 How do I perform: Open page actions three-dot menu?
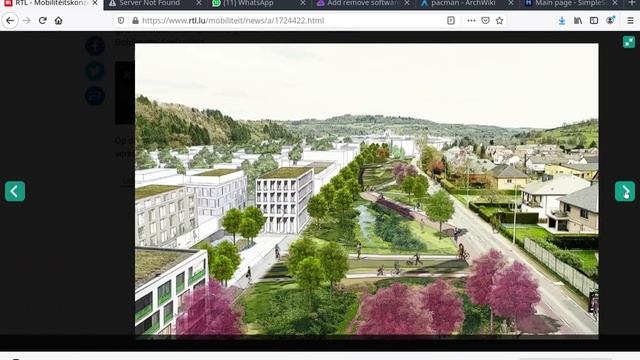pyautogui.click(x=471, y=20)
